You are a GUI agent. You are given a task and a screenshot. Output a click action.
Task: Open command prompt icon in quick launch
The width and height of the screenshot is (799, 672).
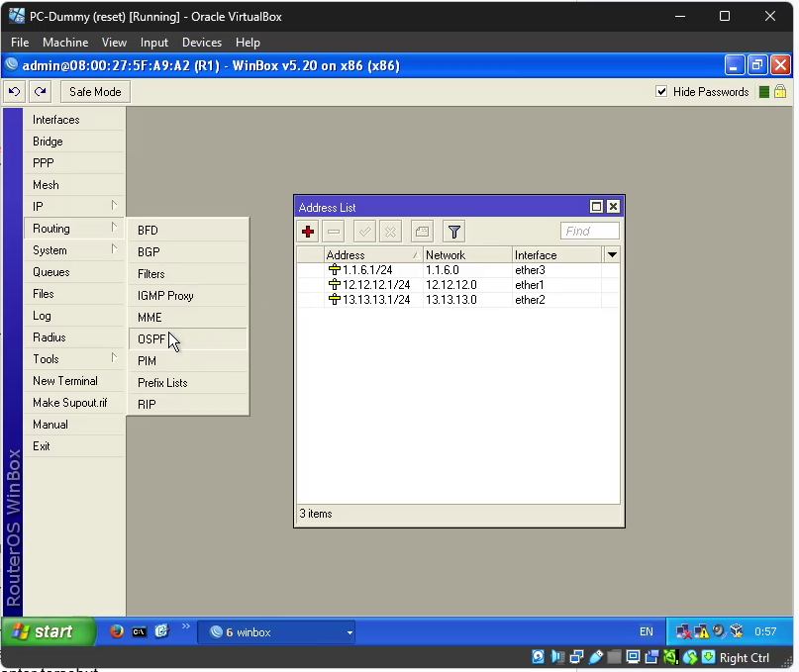click(140, 631)
